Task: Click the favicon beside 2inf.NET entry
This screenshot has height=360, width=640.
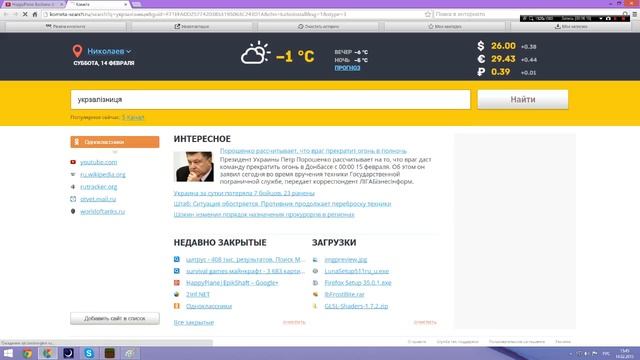Action: [177, 294]
